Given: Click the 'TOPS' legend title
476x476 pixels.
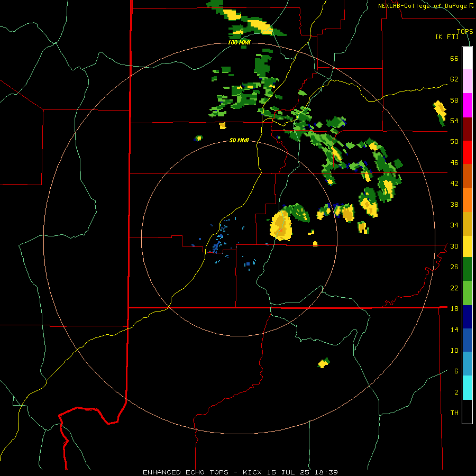Looking at the screenshot, I should (465, 31).
